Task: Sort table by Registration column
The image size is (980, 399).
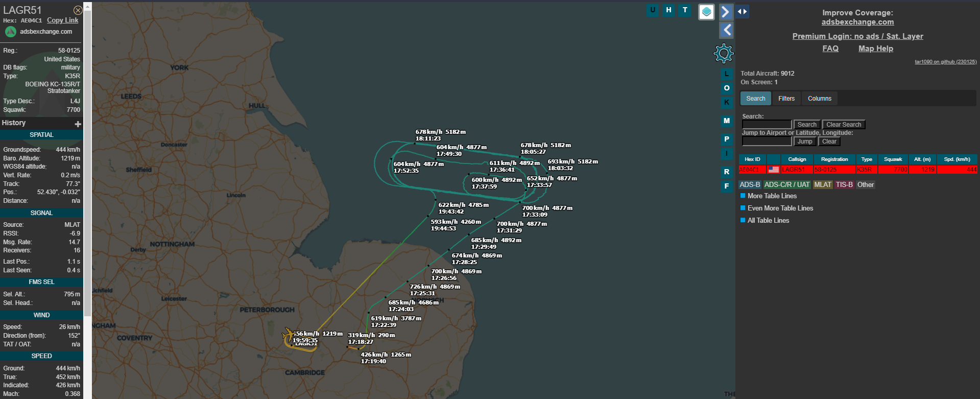Action: (x=834, y=159)
